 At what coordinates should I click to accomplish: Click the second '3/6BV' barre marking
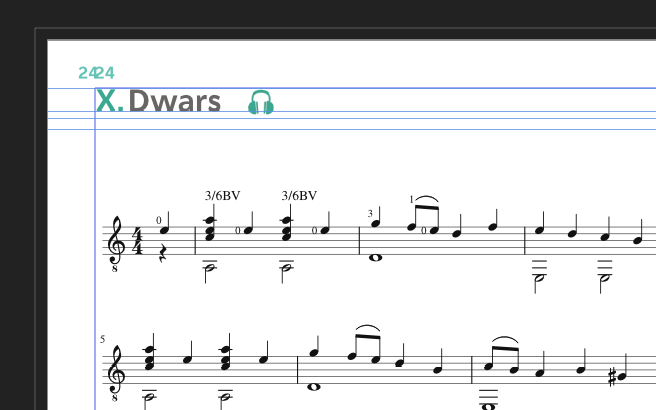299,195
